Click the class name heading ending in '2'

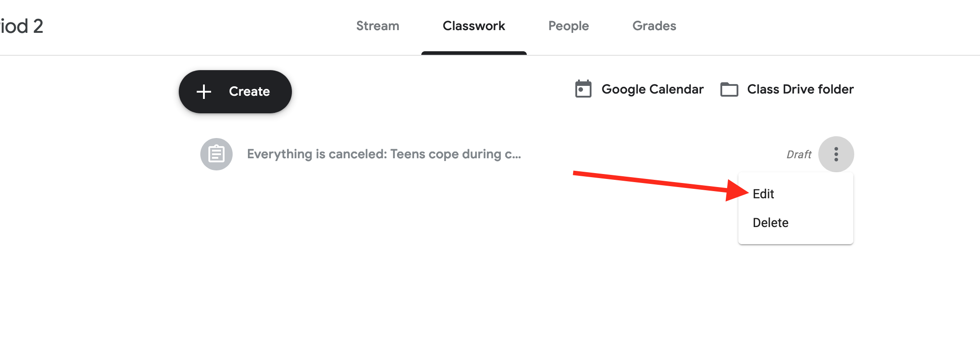[x=22, y=26]
